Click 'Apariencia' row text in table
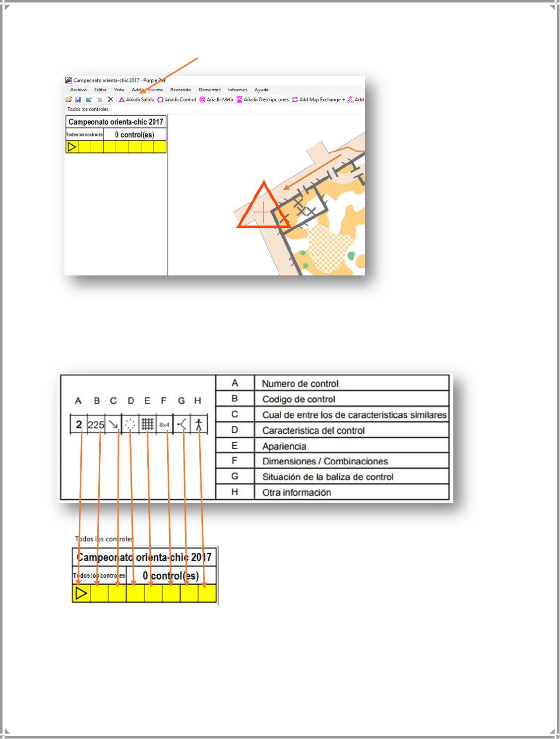 pos(284,446)
